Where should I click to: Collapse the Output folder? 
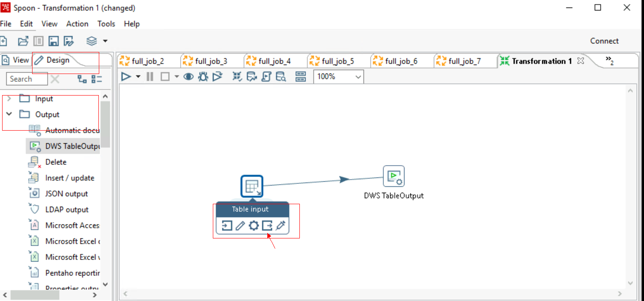coord(9,114)
